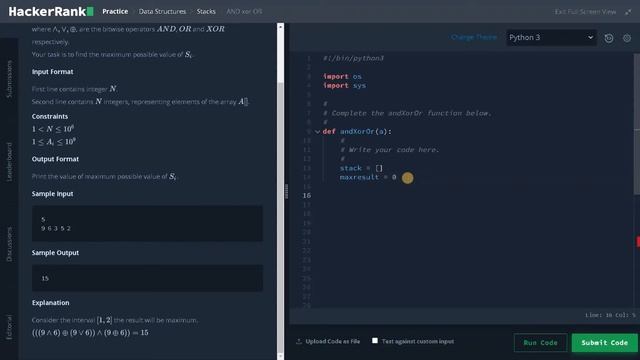Open the Submissions side tab
This screenshot has height=360, width=640.
(9, 79)
